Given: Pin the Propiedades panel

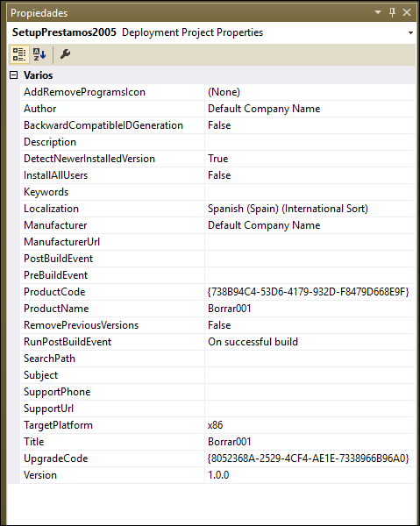Looking at the screenshot, I should pyautogui.click(x=392, y=13).
